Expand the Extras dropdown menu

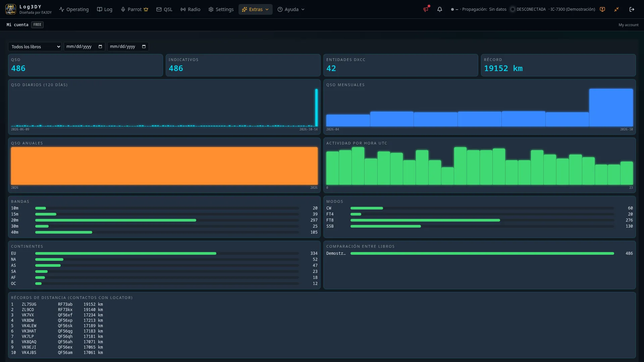pos(255,9)
